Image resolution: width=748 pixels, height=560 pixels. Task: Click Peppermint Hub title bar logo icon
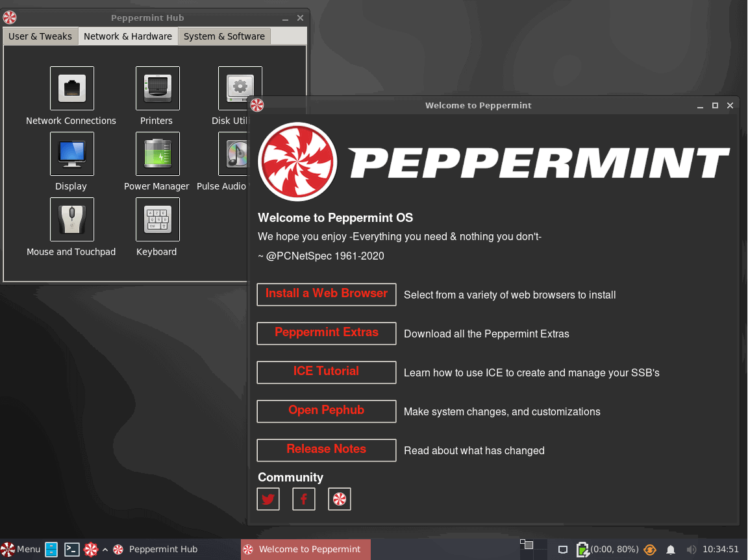(10, 18)
